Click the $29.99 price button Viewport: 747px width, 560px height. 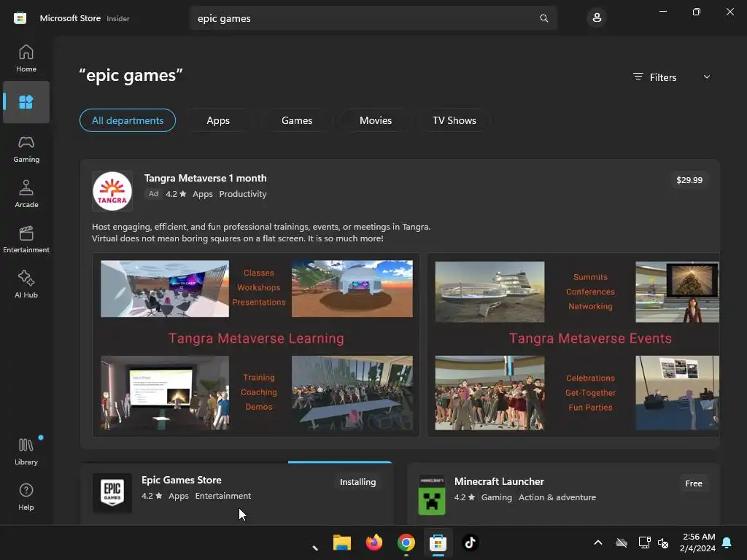689,180
